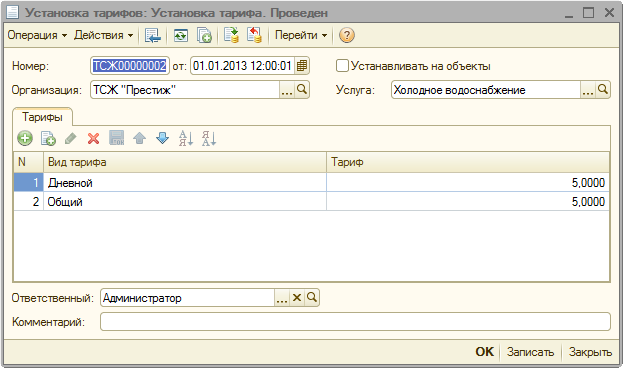This screenshot has height=368, width=623.
Task: Move the tariff row up
Action: pos(139,138)
